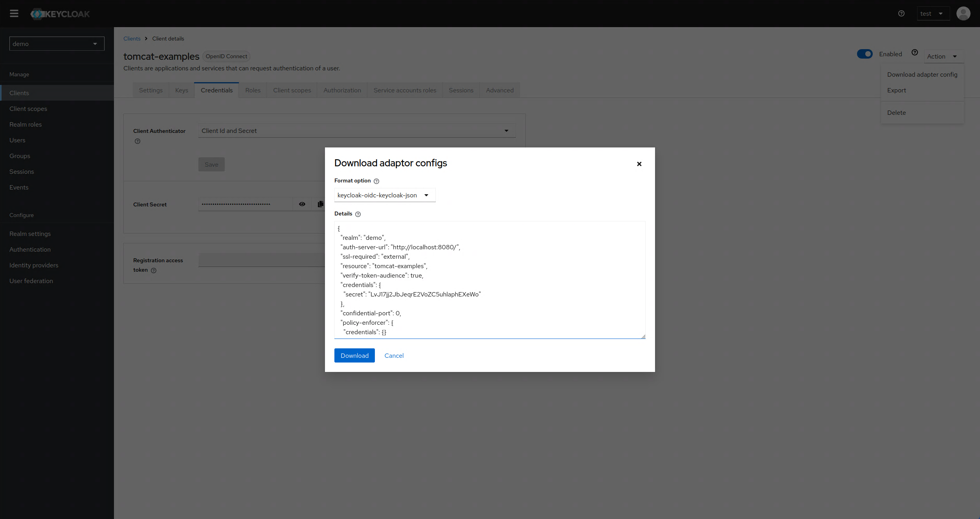980x519 pixels.
Task: Click the hamburger menu icon
Action: pos(14,13)
